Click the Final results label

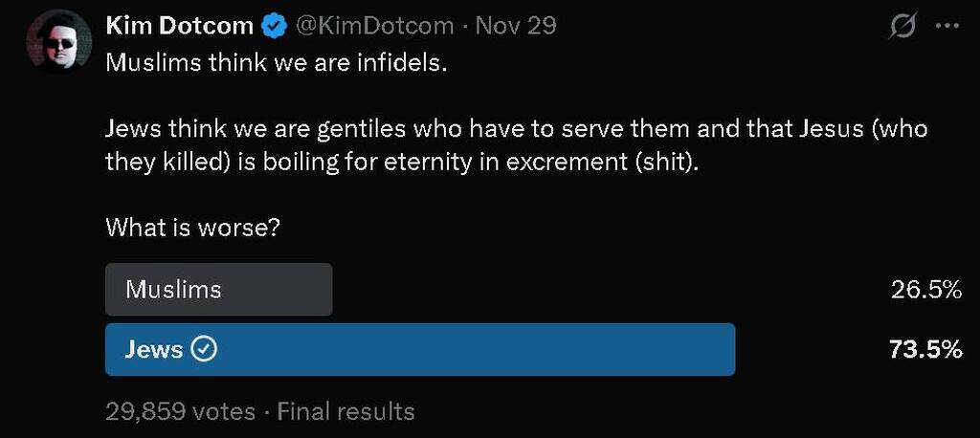tap(345, 412)
